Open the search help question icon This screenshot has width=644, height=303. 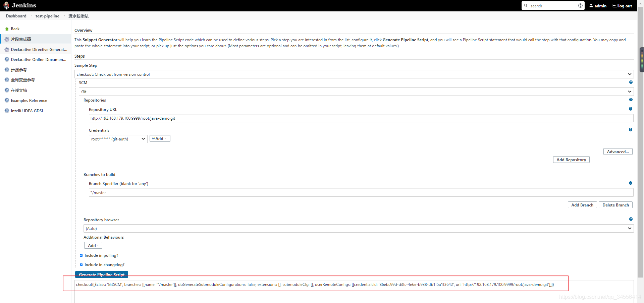[x=580, y=6]
